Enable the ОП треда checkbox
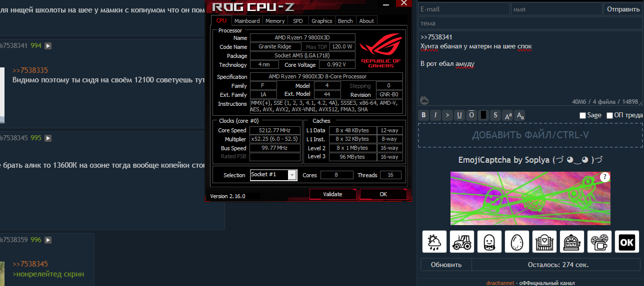644x286 pixels. pyautogui.click(x=609, y=116)
